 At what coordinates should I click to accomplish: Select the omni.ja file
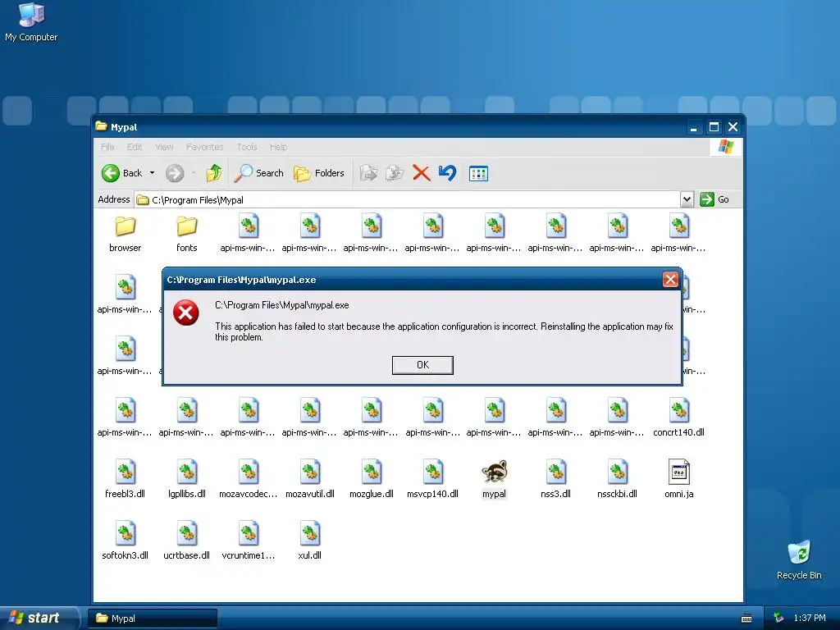point(678,479)
